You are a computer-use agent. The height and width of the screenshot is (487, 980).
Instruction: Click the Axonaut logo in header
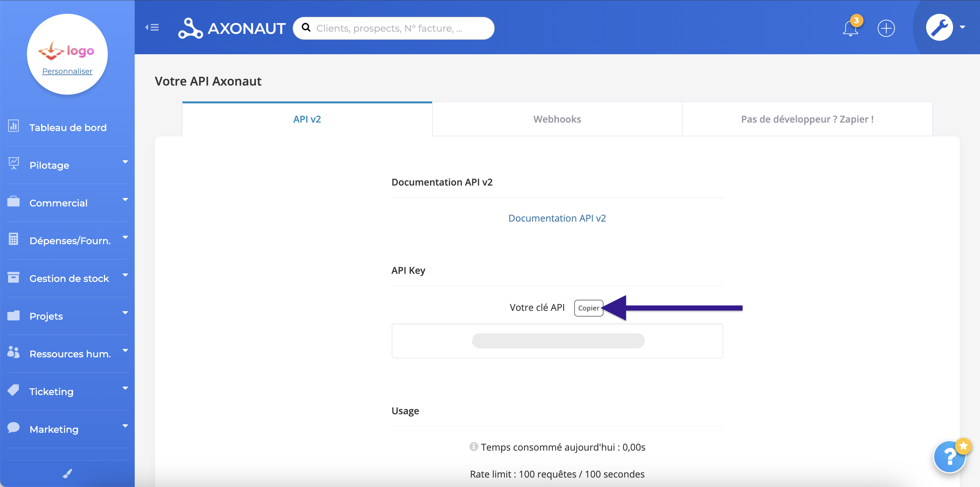(232, 28)
